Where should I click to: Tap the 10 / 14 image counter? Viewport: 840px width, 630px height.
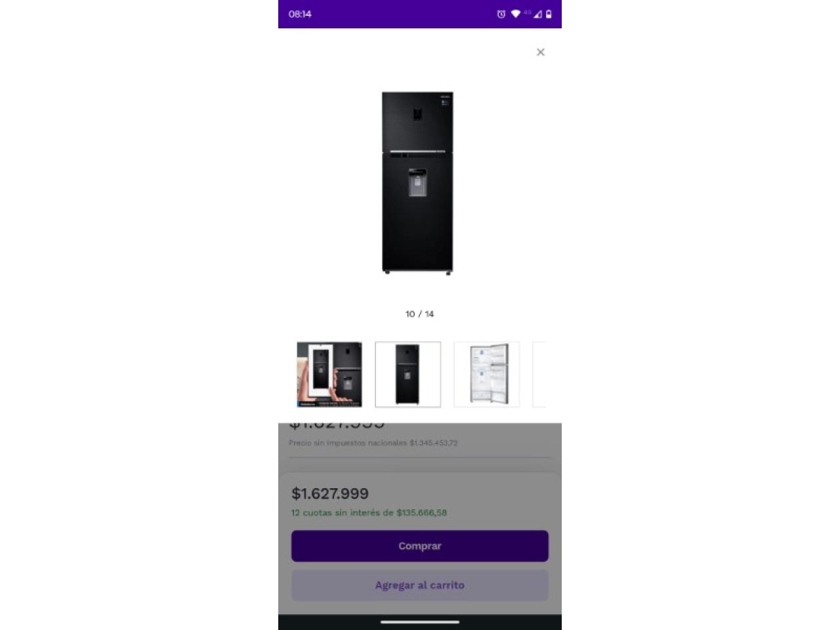(419, 314)
